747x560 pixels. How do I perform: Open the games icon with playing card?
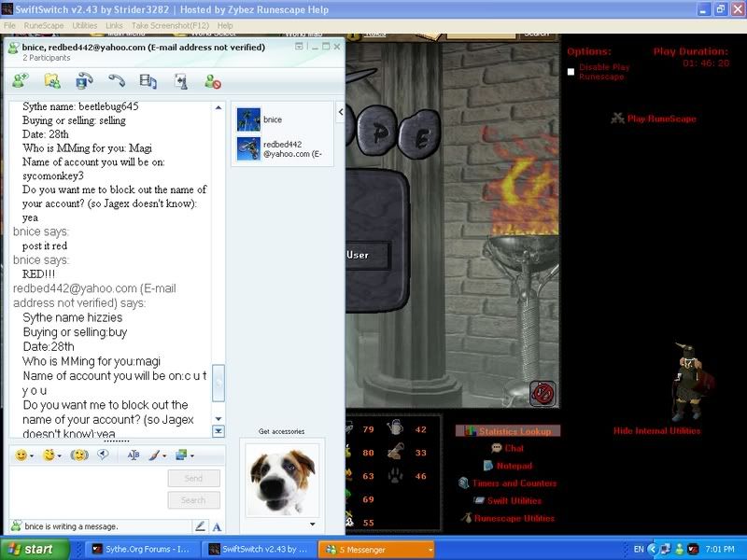(x=181, y=81)
